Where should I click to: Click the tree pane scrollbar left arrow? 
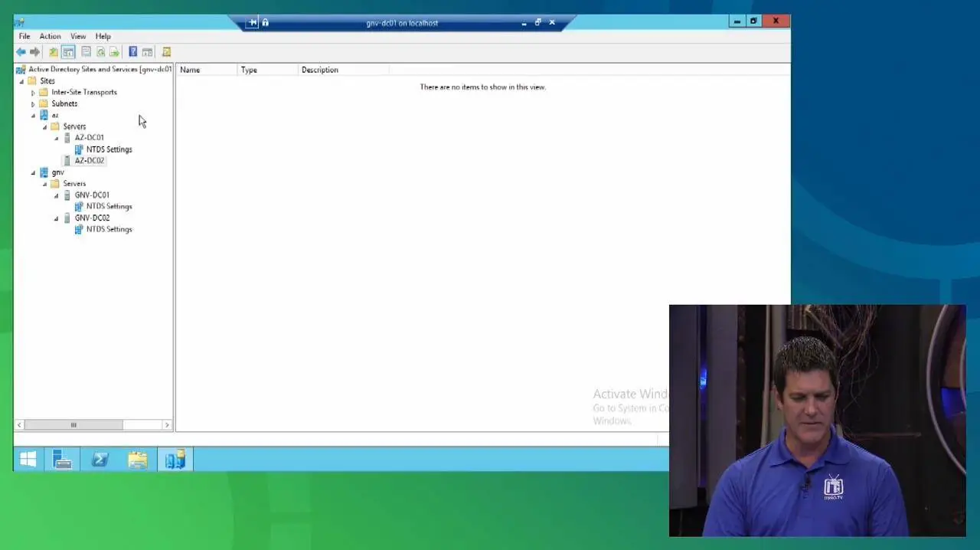pyautogui.click(x=19, y=425)
